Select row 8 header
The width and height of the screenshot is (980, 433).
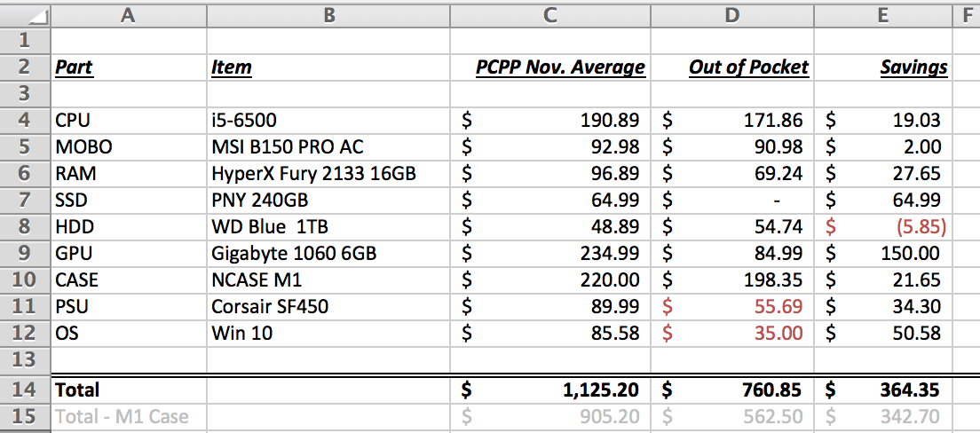coord(25,226)
